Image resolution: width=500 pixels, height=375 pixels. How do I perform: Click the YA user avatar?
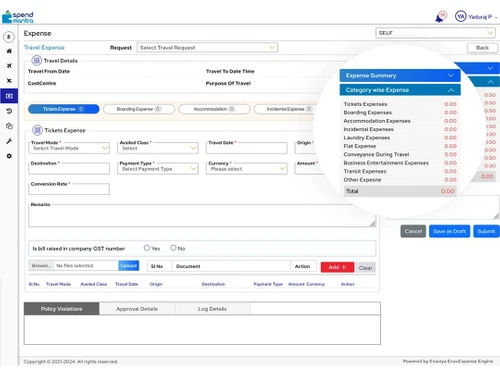[460, 16]
